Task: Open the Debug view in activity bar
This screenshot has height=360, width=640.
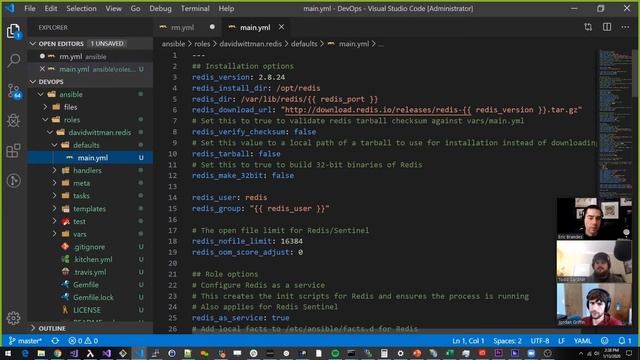Action: click(x=13, y=120)
